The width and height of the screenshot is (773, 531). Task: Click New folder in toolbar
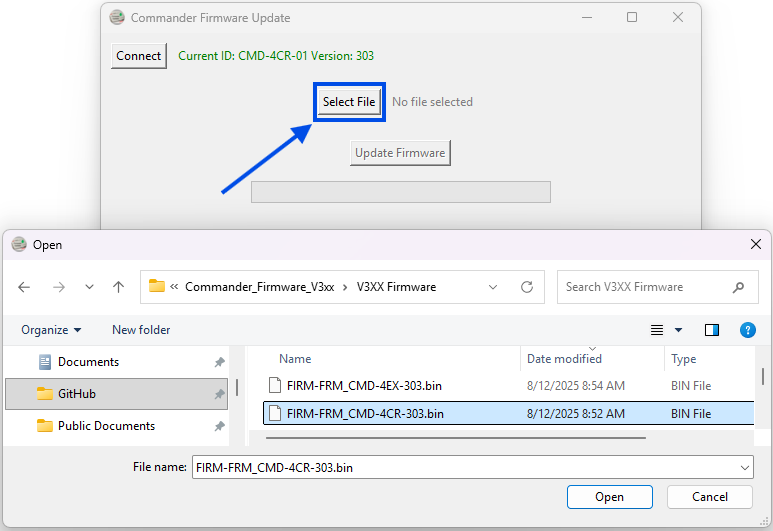tap(141, 330)
